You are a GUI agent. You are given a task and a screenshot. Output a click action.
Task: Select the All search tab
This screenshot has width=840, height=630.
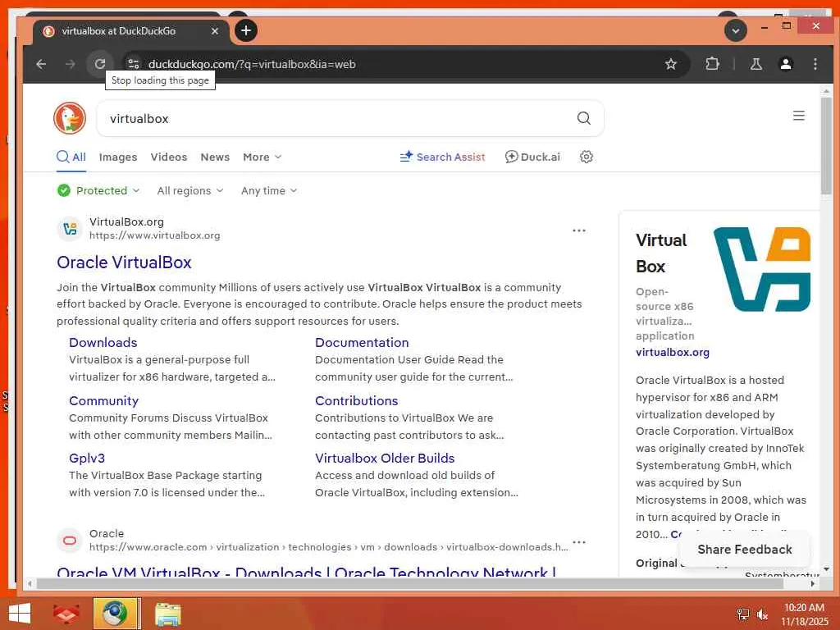pos(71,157)
